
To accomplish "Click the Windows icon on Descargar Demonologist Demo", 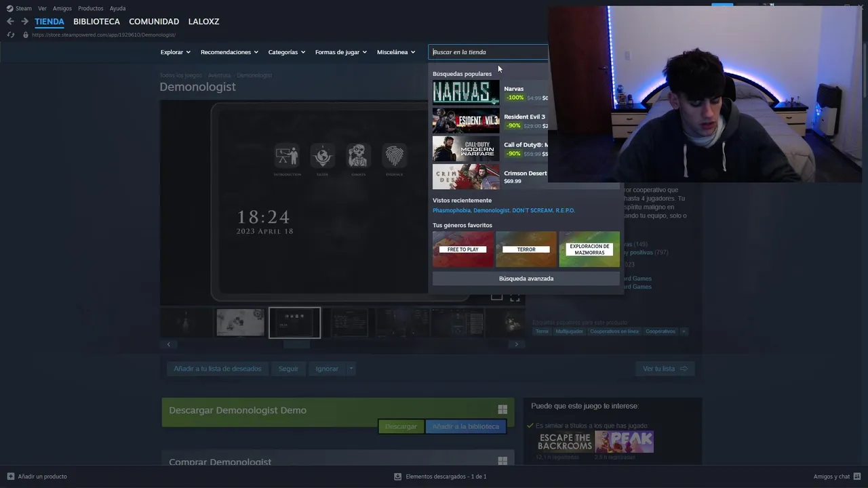I will [502, 409].
